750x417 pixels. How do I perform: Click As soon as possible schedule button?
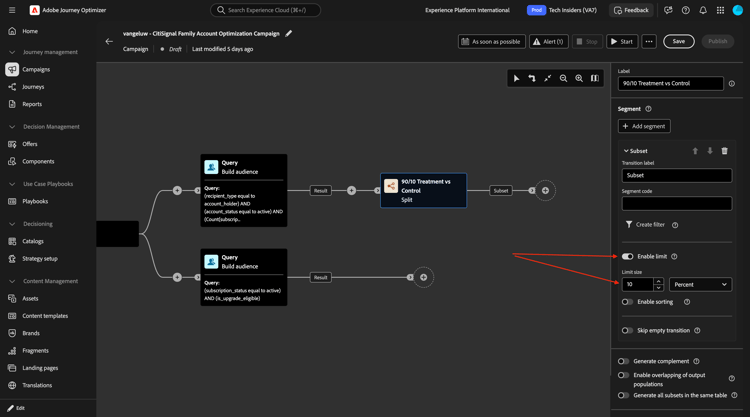pos(491,42)
